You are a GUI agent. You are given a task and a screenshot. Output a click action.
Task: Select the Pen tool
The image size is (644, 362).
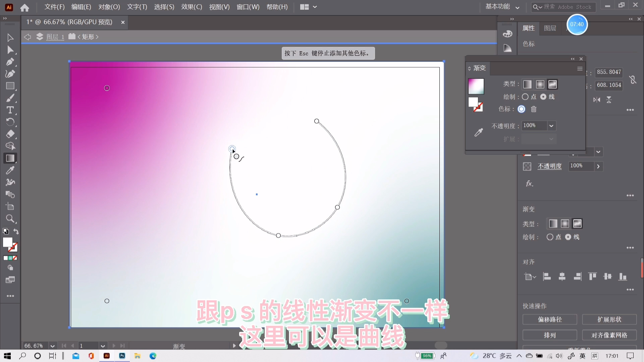point(10,62)
